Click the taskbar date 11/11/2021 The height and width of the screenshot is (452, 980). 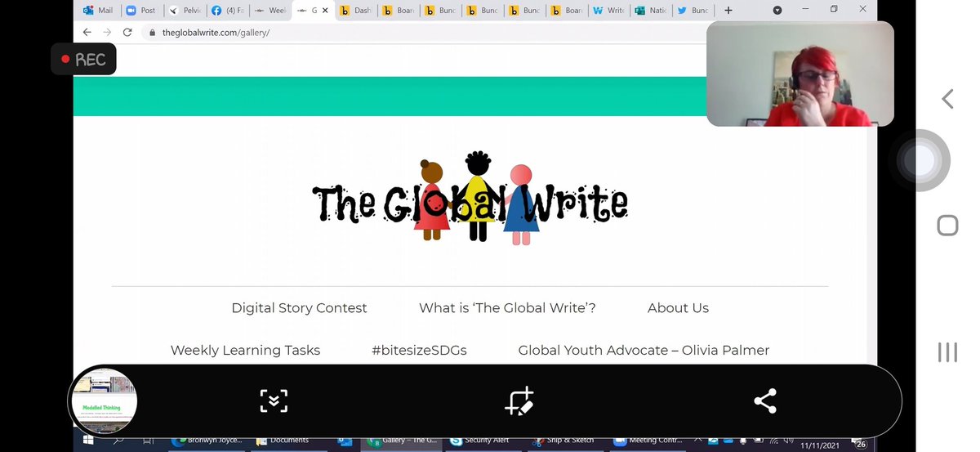point(822,444)
